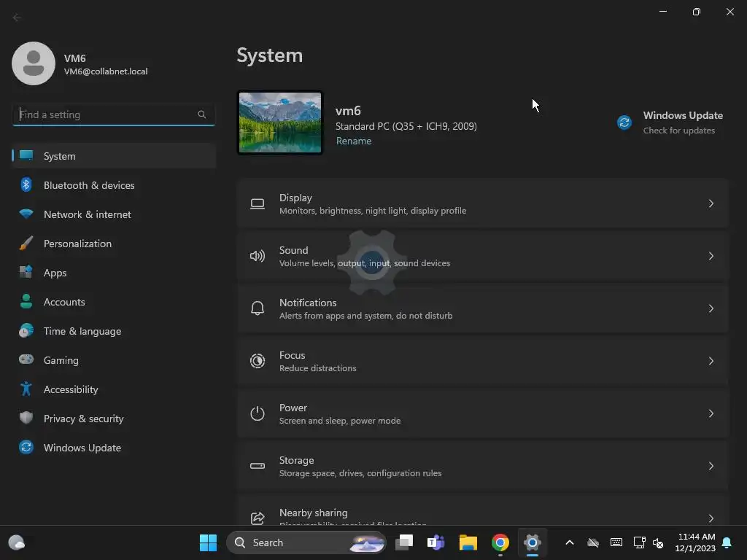Expand the Focus row chevron
The height and width of the screenshot is (560, 747).
(x=711, y=361)
